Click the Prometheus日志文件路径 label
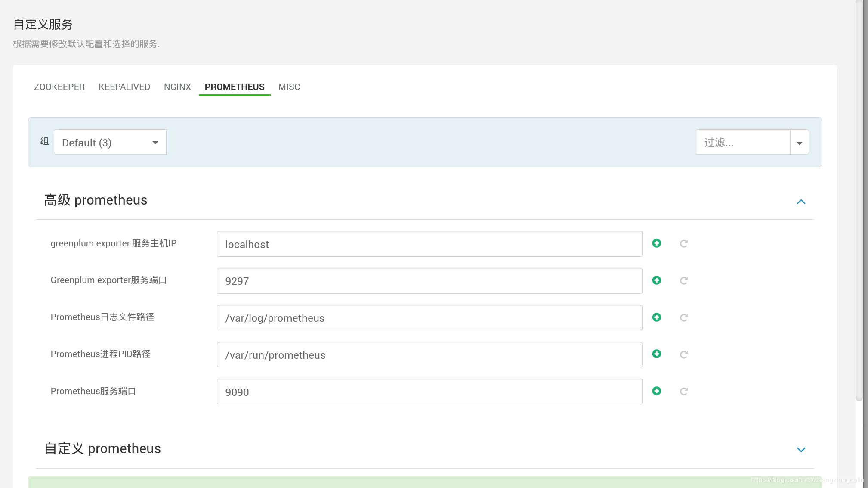 click(x=102, y=317)
